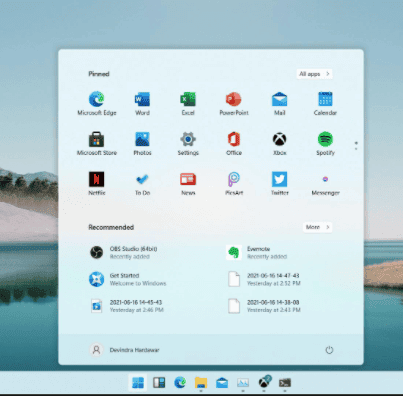Open Xbox from the taskbar
Image resolution: width=403 pixels, height=396 pixels.
(x=264, y=383)
